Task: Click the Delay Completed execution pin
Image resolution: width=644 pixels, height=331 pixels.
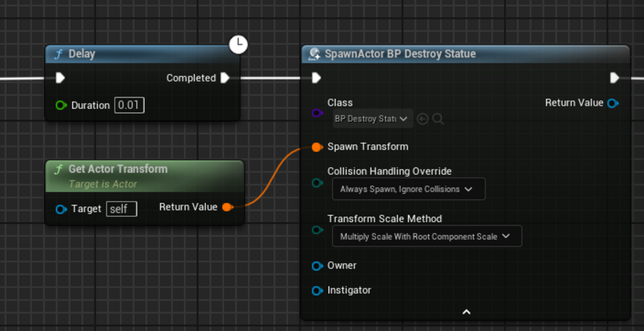Action: (x=225, y=78)
